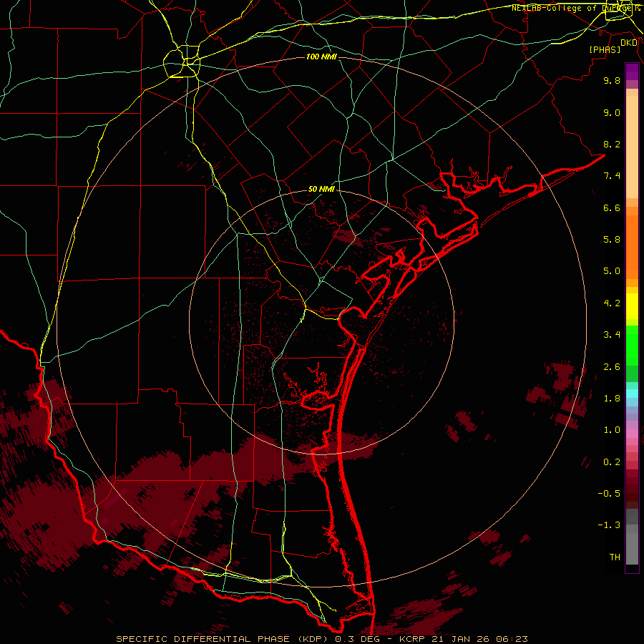Click SPECIFIC DIFFERENTIAL PHASE caption text
Viewport: 644px width, 644px height.
pos(203,639)
